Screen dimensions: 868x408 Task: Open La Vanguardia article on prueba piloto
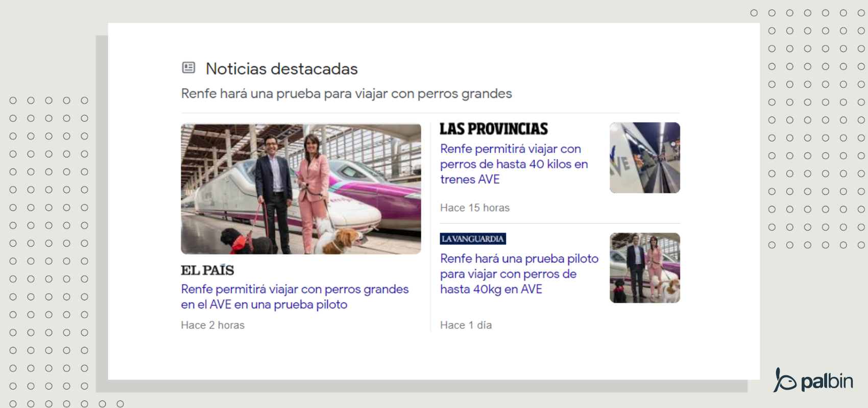(x=519, y=274)
